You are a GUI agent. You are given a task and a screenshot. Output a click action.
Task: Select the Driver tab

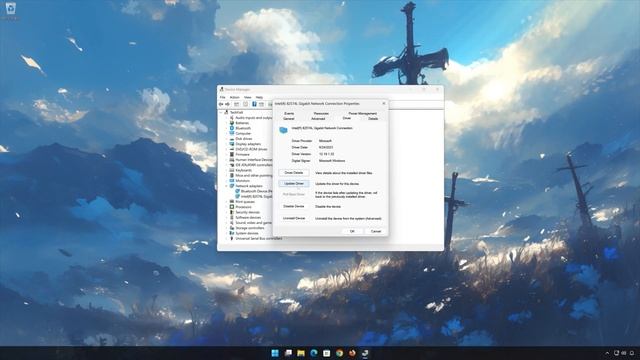(347, 118)
